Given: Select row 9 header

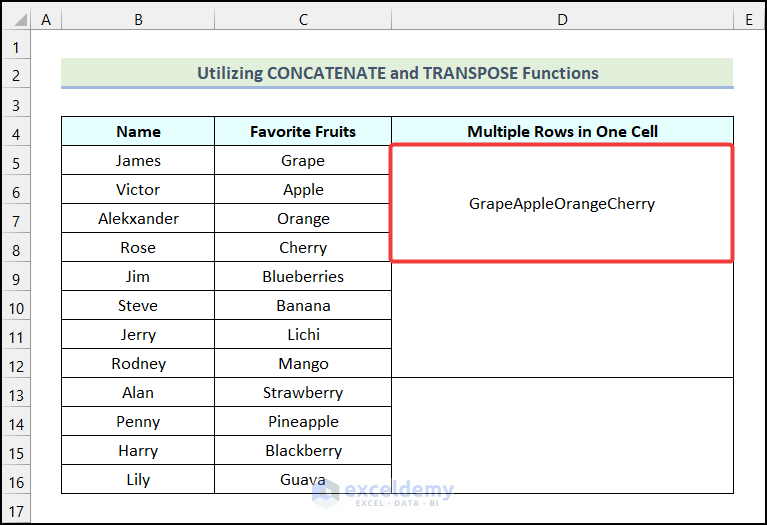Looking at the screenshot, I should pyautogui.click(x=16, y=276).
